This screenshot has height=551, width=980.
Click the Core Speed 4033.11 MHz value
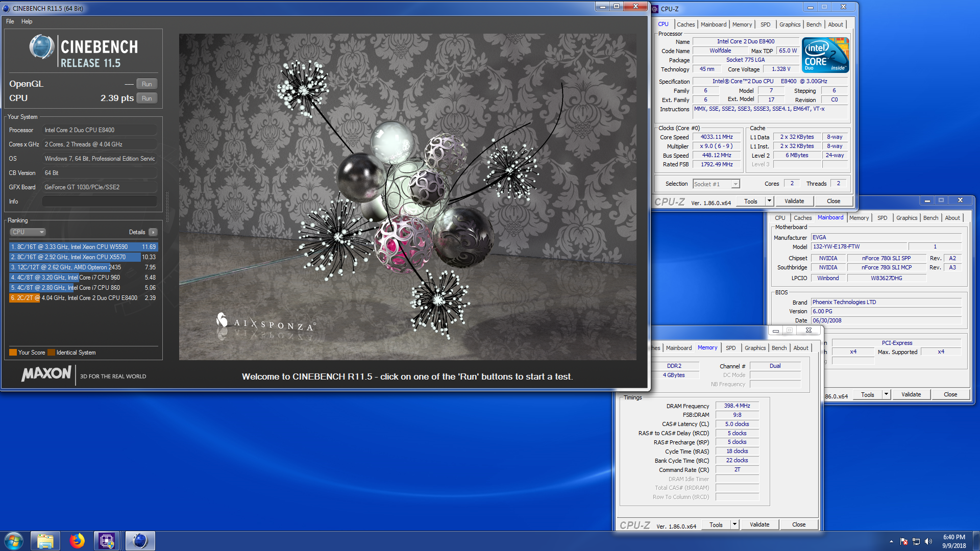(717, 137)
